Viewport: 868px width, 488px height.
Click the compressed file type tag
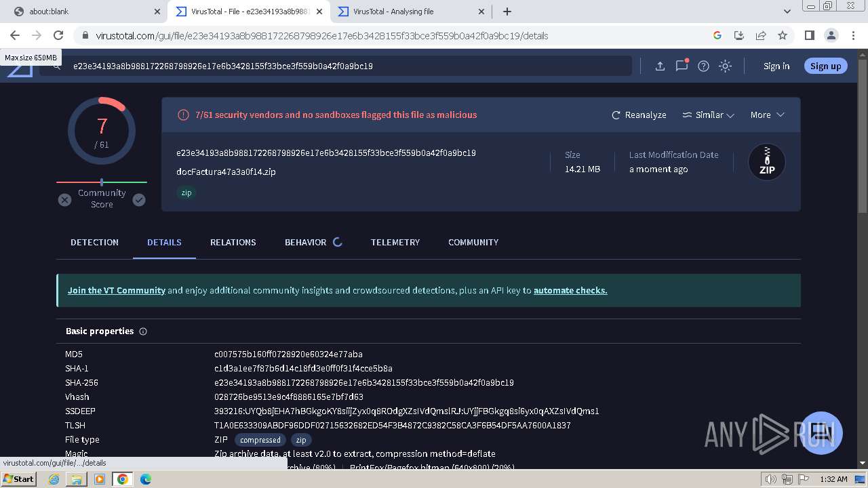pyautogui.click(x=260, y=440)
